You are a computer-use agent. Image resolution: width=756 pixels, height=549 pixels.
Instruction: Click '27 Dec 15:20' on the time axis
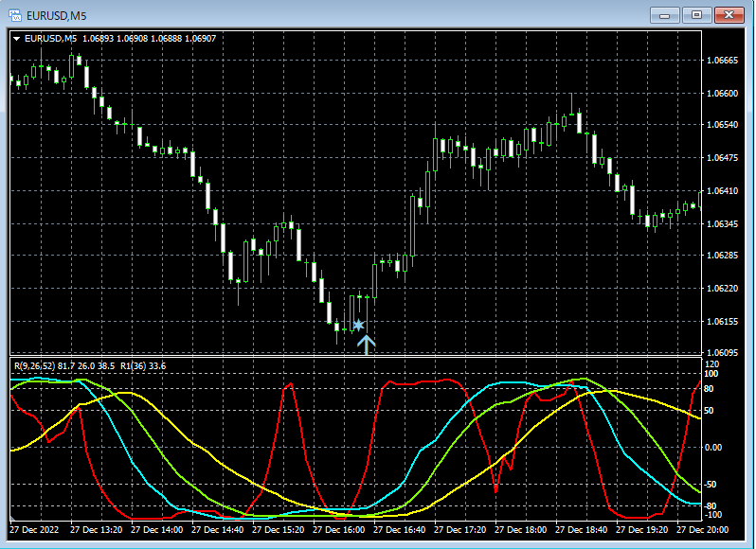(279, 530)
